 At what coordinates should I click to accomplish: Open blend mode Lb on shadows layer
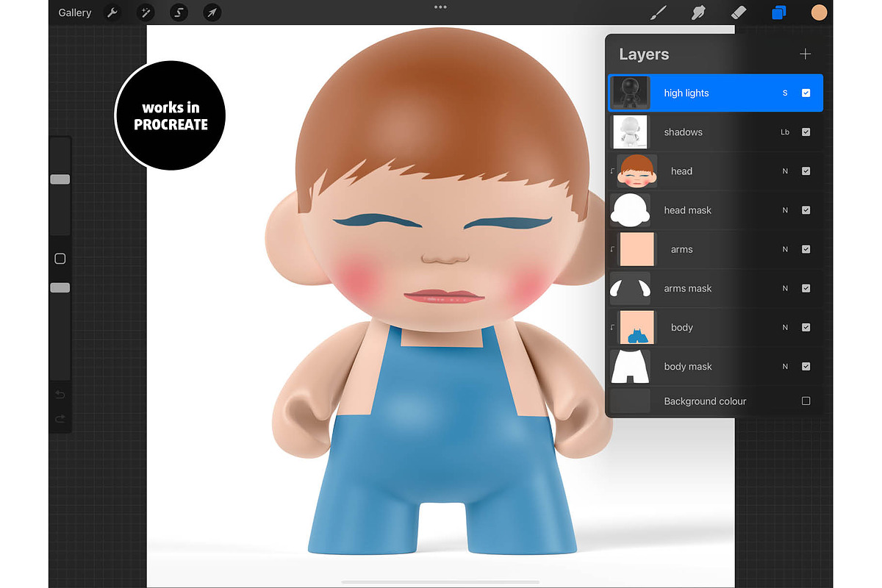[785, 132]
